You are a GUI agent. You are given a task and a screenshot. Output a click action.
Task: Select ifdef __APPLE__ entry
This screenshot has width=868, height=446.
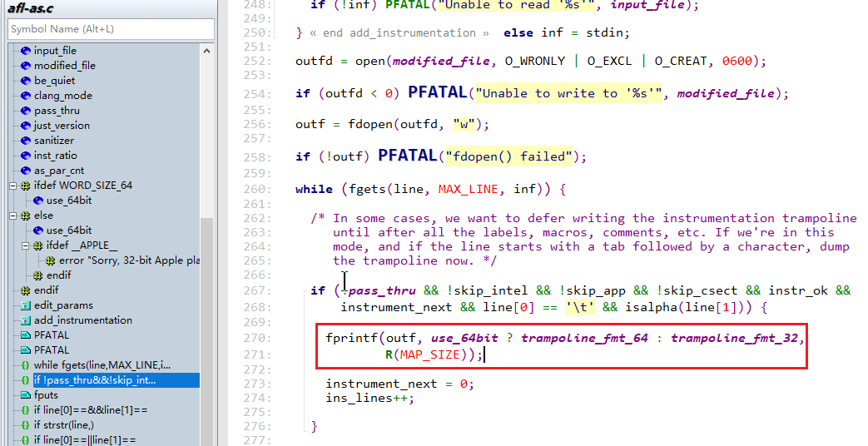82,245
